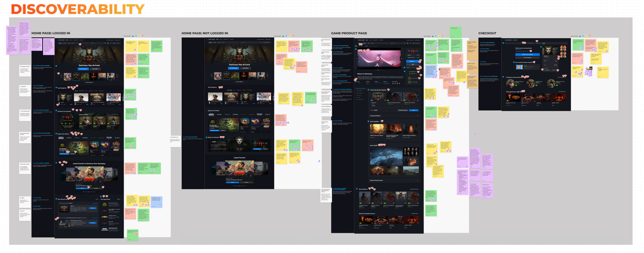The image size is (644, 253).
Task: Select number 2 Call of Duty thumbnail Logged In Top Categories
Action: 81,97
